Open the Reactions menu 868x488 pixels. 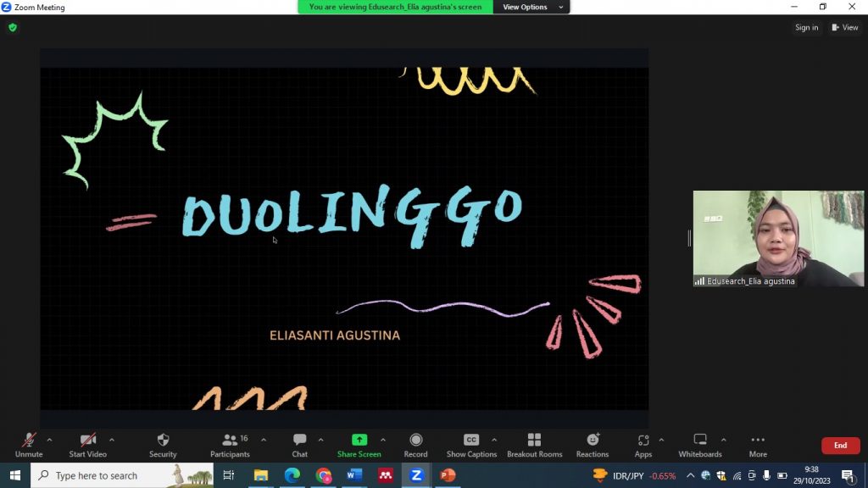593,441
